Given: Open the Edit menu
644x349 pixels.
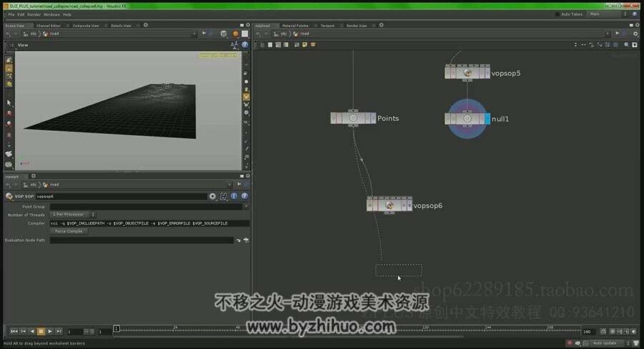Looking at the screenshot, I should (21, 14).
